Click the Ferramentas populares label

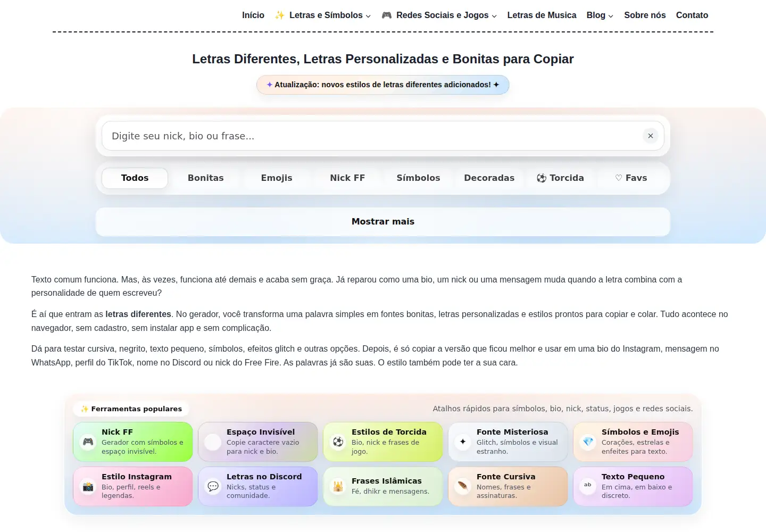tap(131, 409)
